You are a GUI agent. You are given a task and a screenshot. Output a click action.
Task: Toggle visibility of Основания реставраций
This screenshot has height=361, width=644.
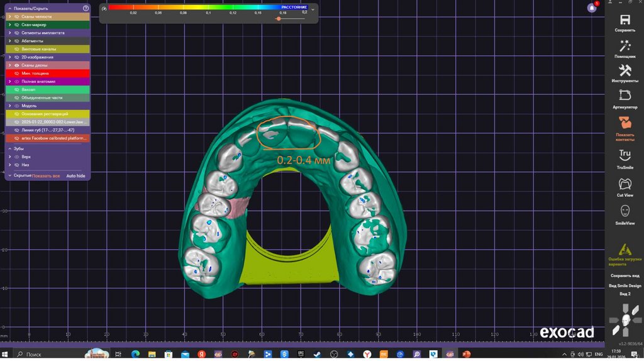click(17, 114)
